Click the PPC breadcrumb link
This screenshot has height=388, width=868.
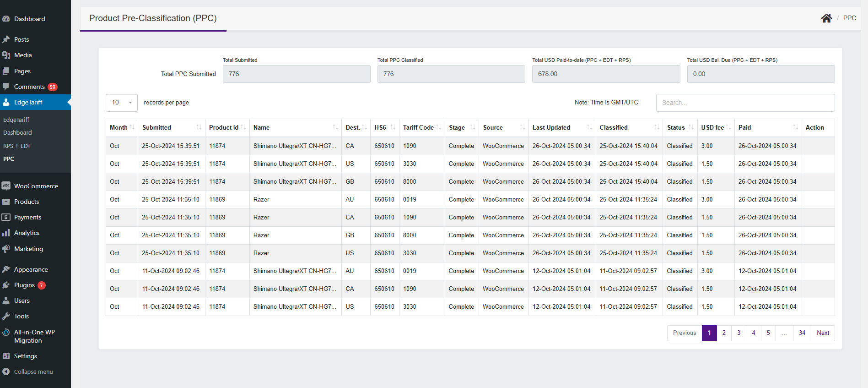(849, 18)
